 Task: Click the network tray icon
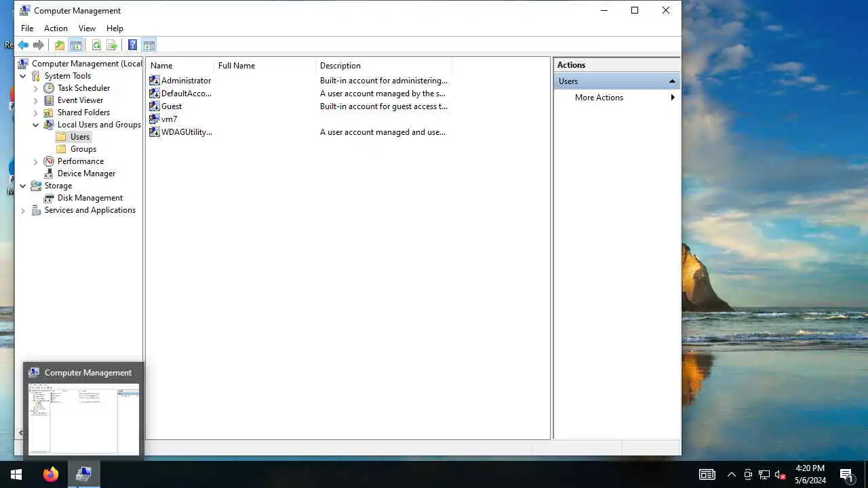click(x=764, y=475)
